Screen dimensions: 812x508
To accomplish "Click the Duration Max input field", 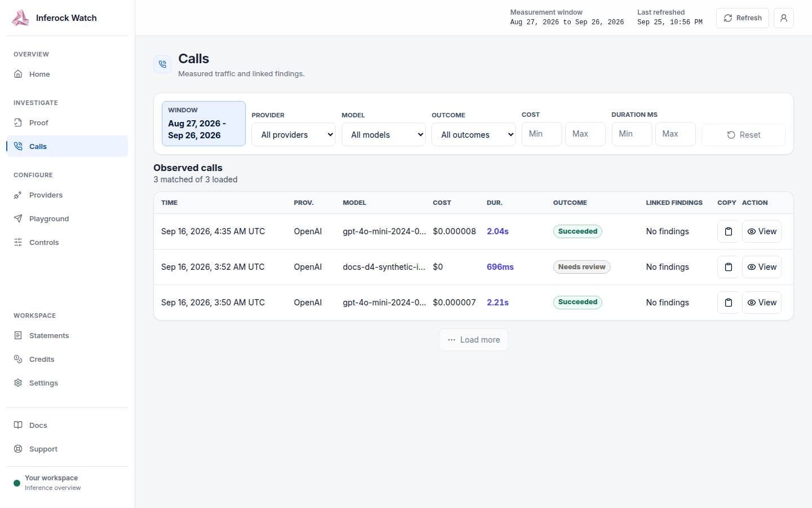I will click(x=676, y=134).
